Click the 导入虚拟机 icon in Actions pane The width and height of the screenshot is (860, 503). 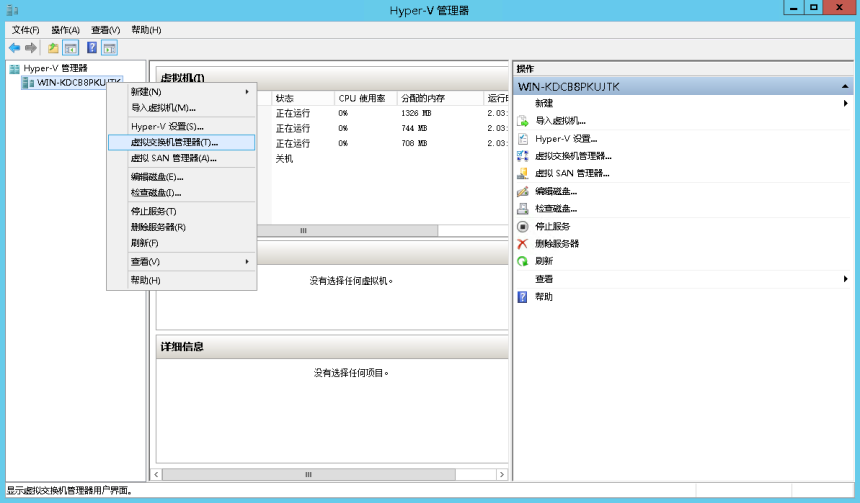(x=523, y=121)
